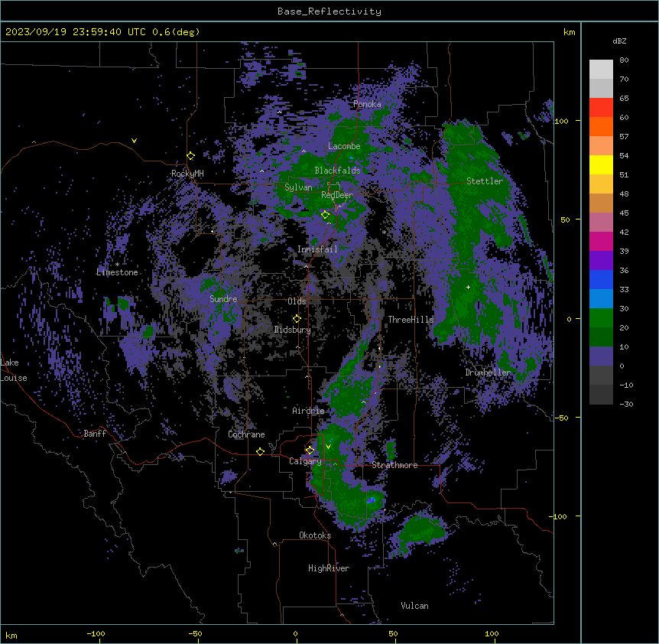This screenshot has width=659, height=644.
Task: Select the Strathmore city label
Action: point(394,465)
